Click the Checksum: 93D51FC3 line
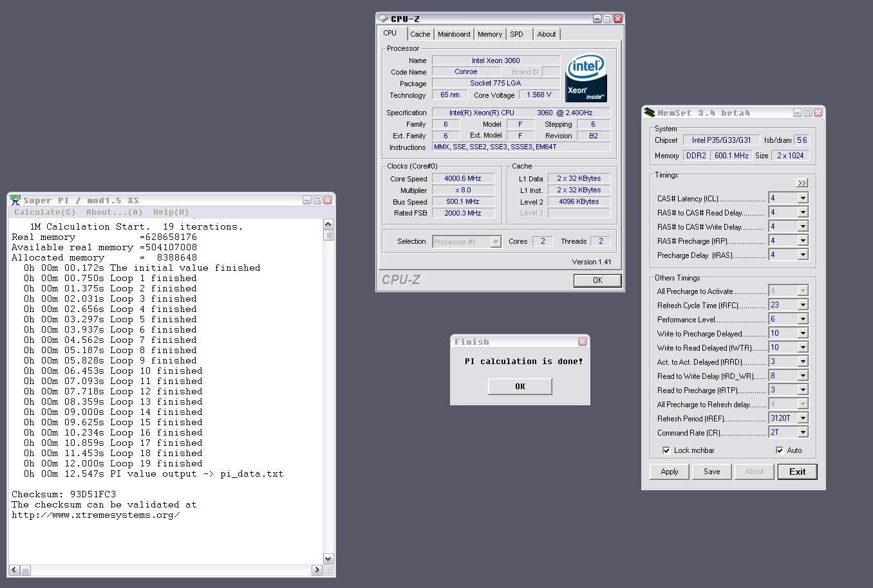 click(64, 494)
